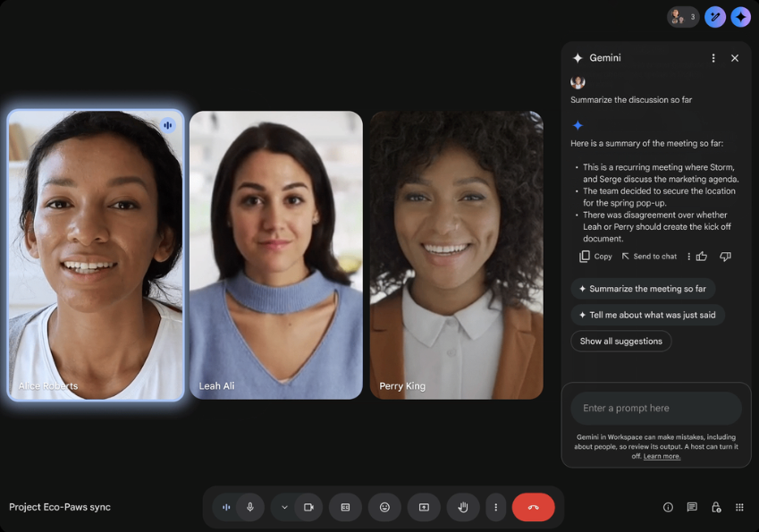
Task: Expand camera options chevron
Action: [x=284, y=507]
